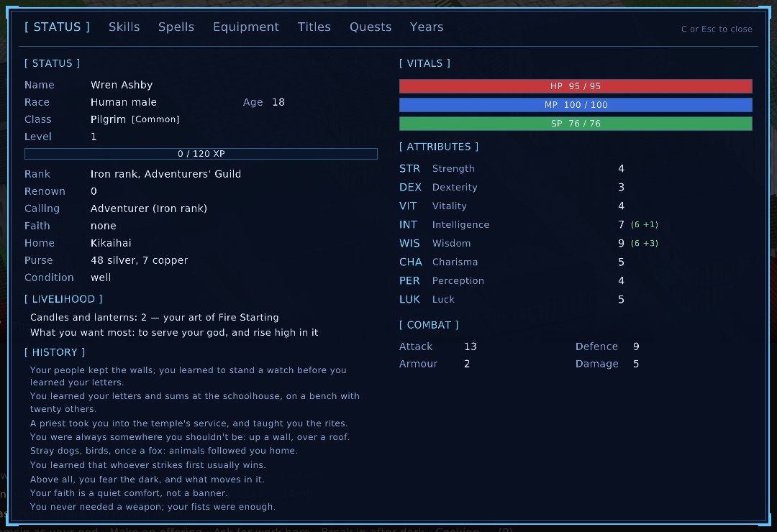Click the race value Human male
The image size is (777, 532).
click(x=124, y=103)
